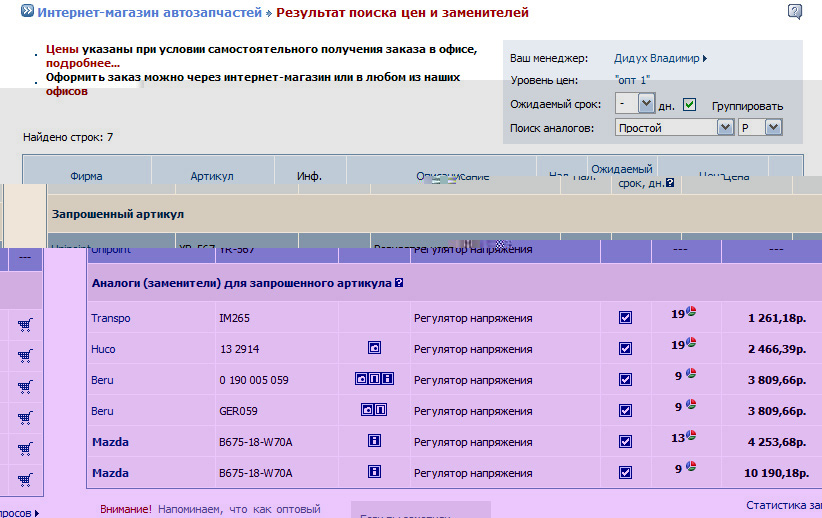Add Transpo IM265 to cart
This screenshot has width=822, height=518.
click(25, 325)
